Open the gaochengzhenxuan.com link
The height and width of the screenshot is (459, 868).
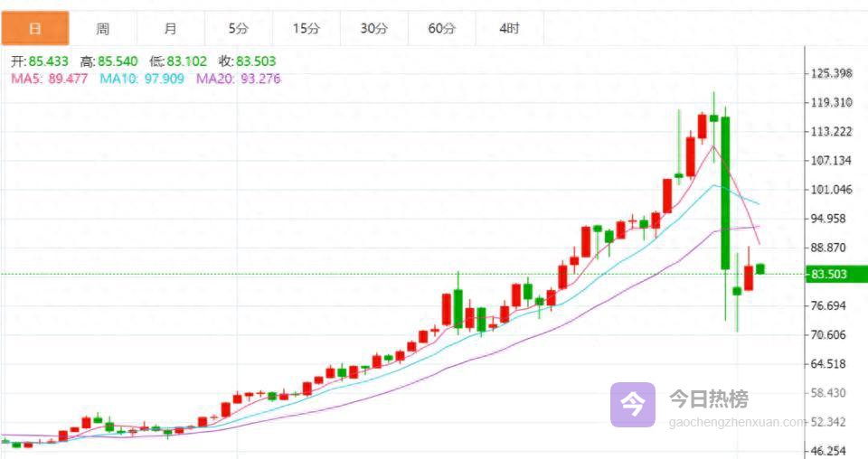[736, 422]
